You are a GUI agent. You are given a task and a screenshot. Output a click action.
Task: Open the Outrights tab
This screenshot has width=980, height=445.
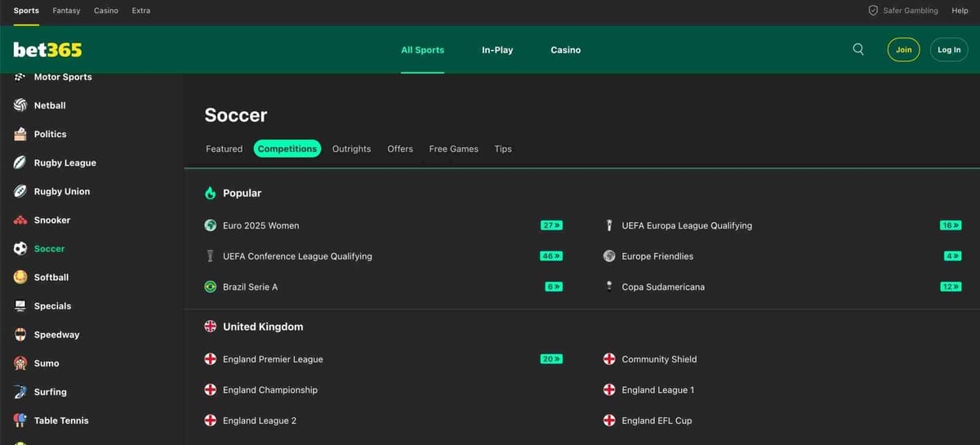pyautogui.click(x=351, y=149)
